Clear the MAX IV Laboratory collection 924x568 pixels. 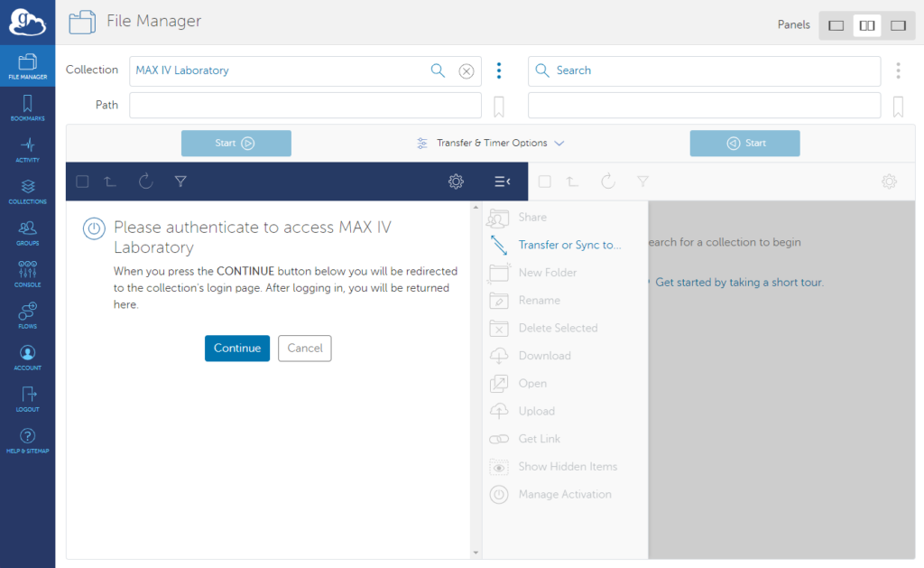click(x=467, y=71)
